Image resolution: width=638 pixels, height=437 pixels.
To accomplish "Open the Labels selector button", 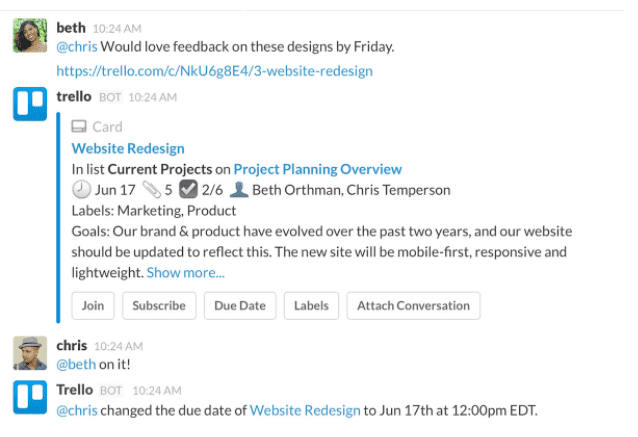I will 311,306.
